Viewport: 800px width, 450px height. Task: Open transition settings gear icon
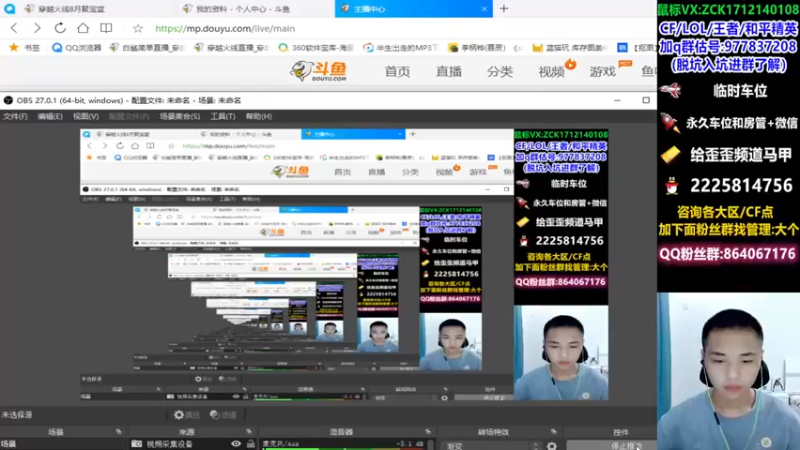[x=552, y=446]
